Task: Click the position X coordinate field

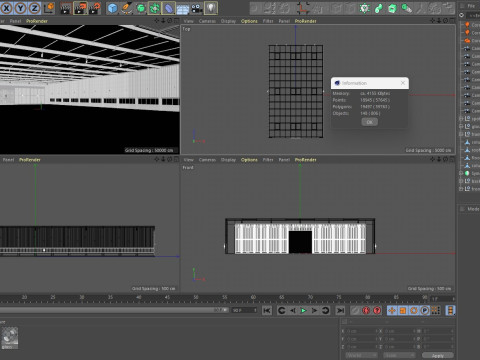Action: pos(361,331)
